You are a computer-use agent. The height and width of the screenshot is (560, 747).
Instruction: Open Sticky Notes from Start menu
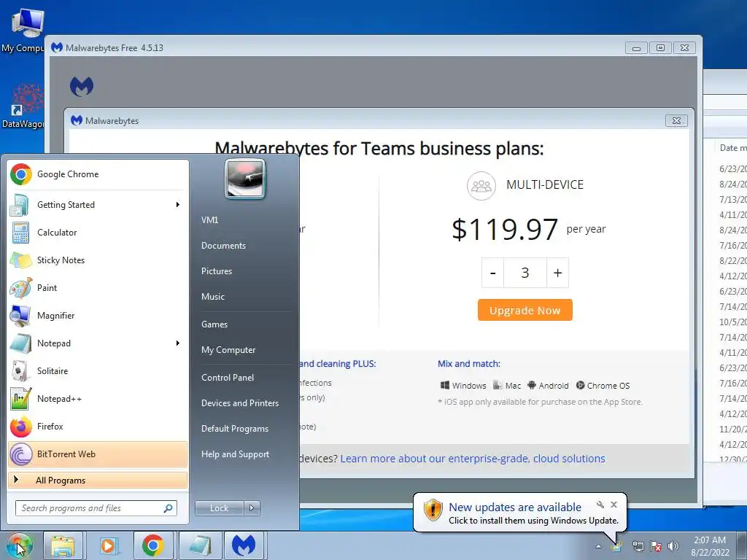coord(98,260)
